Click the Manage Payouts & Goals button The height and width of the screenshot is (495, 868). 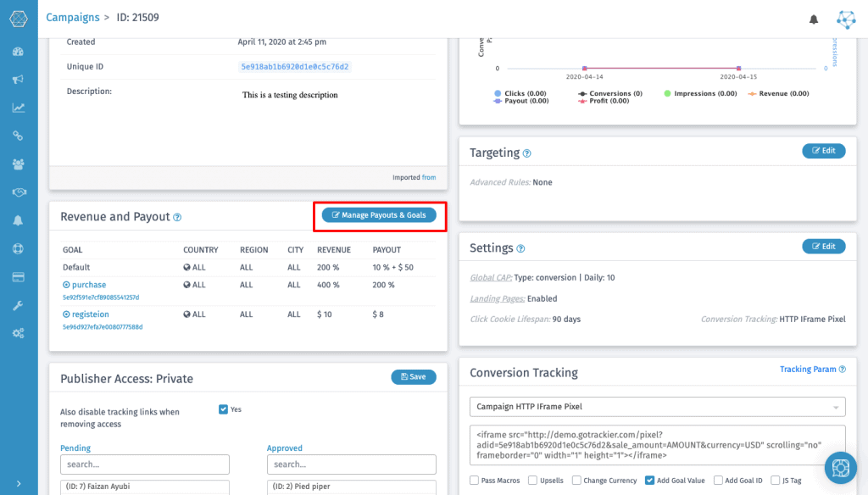point(379,215)
